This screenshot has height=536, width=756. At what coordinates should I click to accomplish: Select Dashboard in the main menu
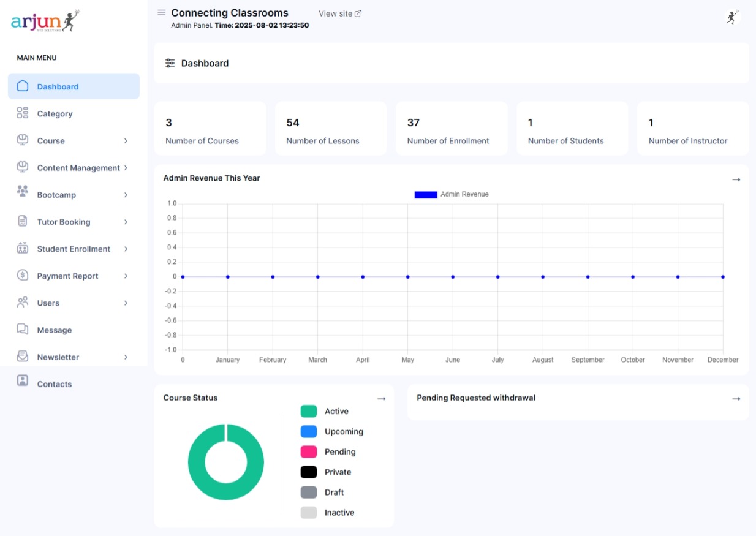pos(58,87)
